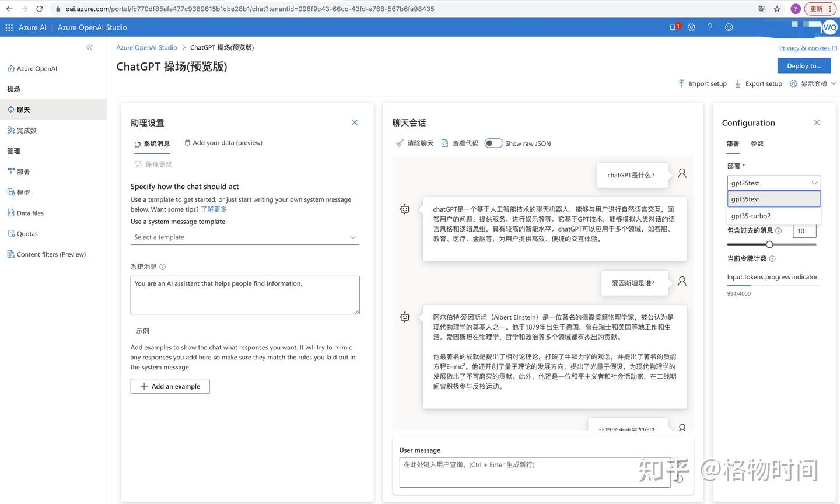Switch to the 参数 tab in Configuration
The width and height of the screenshot is (840, 504).
click(757, 143)
